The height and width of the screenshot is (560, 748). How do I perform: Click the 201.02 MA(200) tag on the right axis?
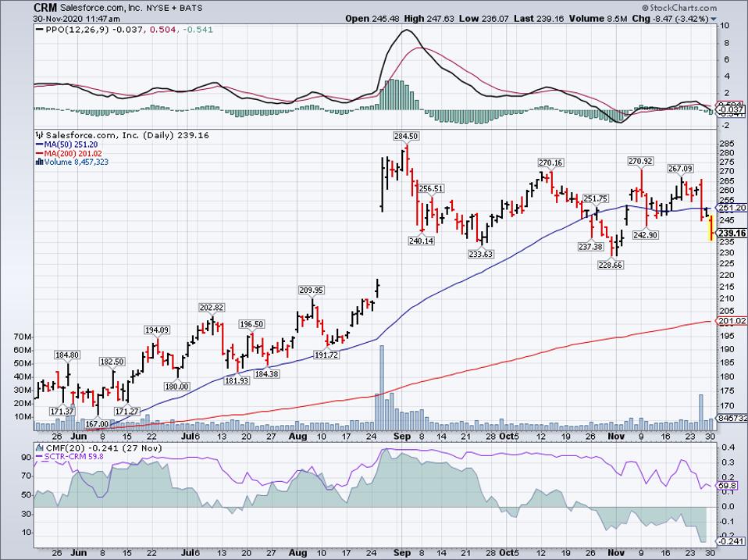tap(732, 321)
